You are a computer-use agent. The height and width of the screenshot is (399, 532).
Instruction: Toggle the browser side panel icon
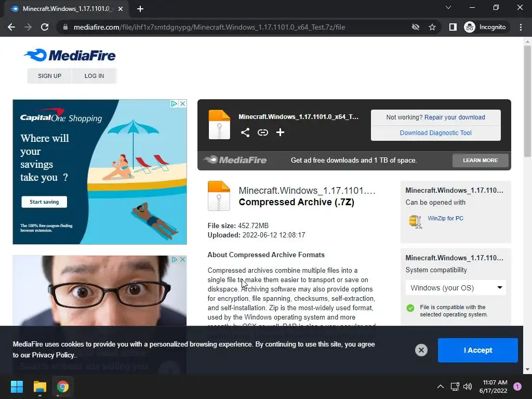click(453, 27)
